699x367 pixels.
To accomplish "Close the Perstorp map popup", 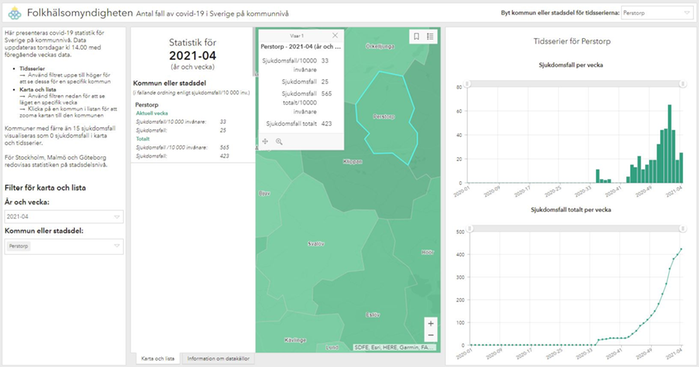I will click(335, 36).
